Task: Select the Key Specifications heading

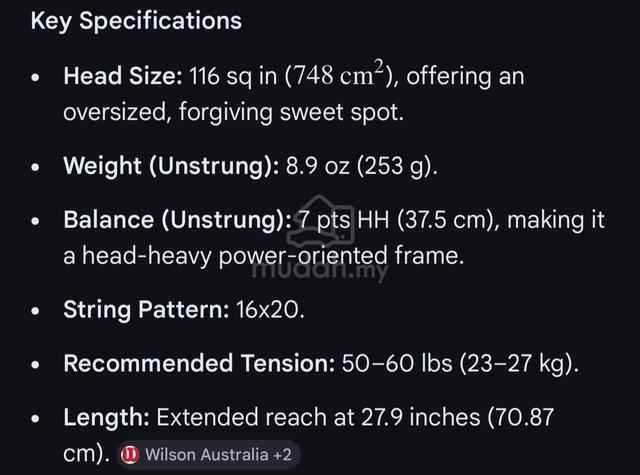Action: (136, 21)
